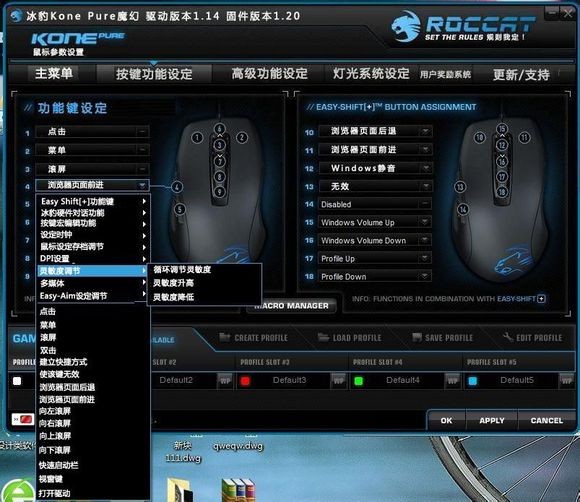The image size is (580, 502).
Task: Click the books icon on desktop
Action: 239,490
